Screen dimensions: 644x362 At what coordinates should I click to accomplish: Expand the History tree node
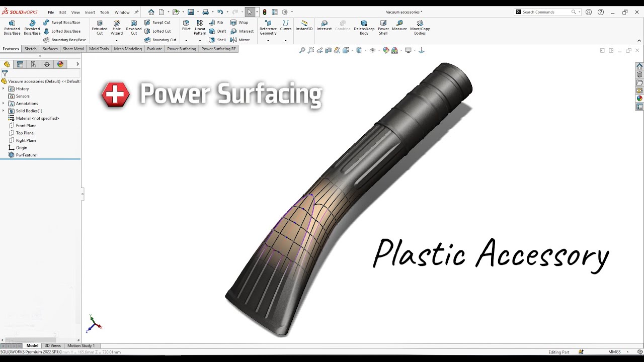click(4, 88)
